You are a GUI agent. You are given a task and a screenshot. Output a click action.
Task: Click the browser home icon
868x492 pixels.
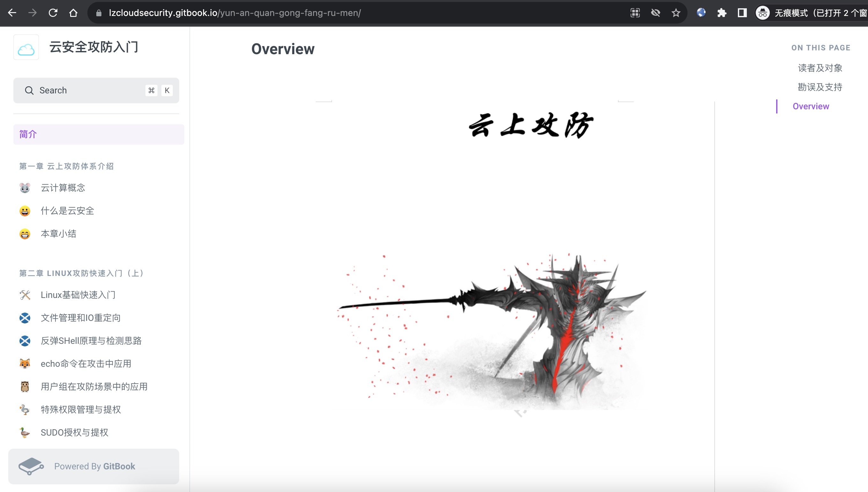[73, 13]
